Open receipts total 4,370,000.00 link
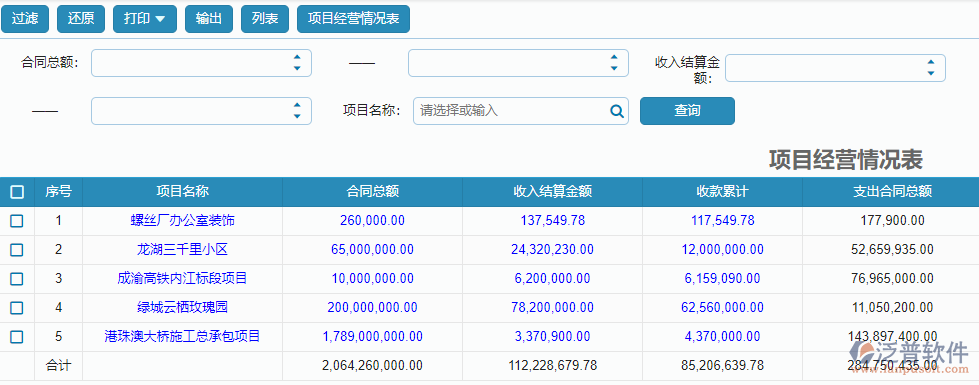979x385 pixels. click(722, 337)
